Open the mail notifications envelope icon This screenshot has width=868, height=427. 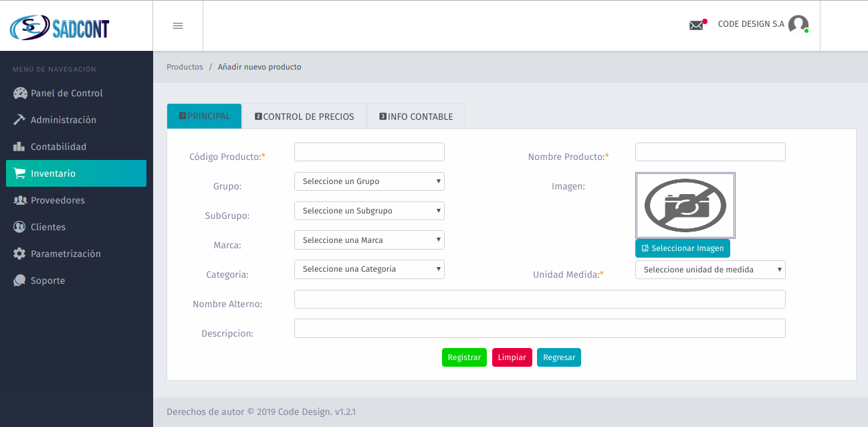(x=696, y=25)
